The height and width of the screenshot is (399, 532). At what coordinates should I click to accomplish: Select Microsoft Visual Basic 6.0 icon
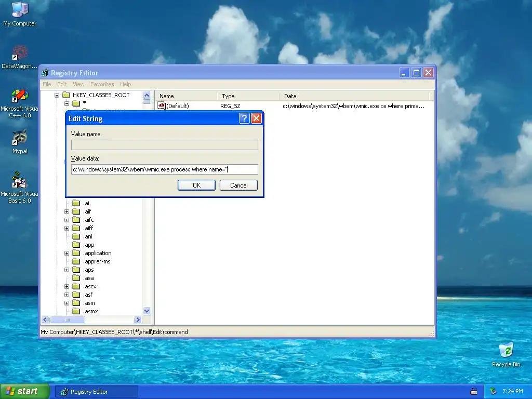[20, 180]
